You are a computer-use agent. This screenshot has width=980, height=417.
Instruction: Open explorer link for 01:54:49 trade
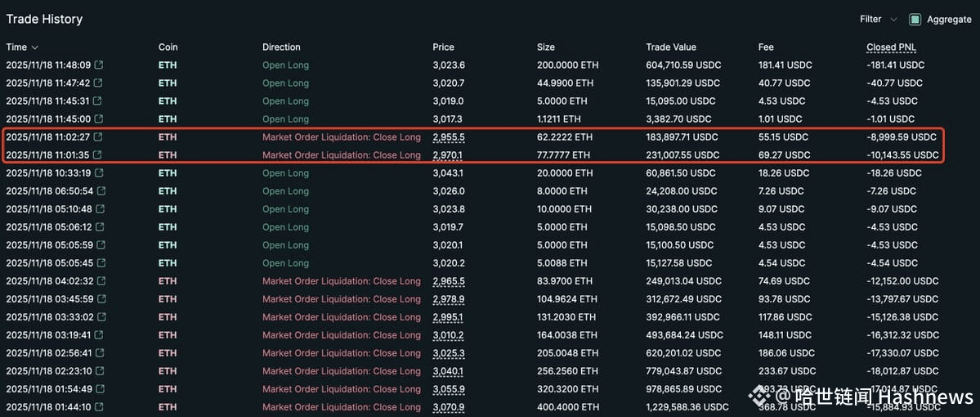pyautogui.click(x=99, y=388)
